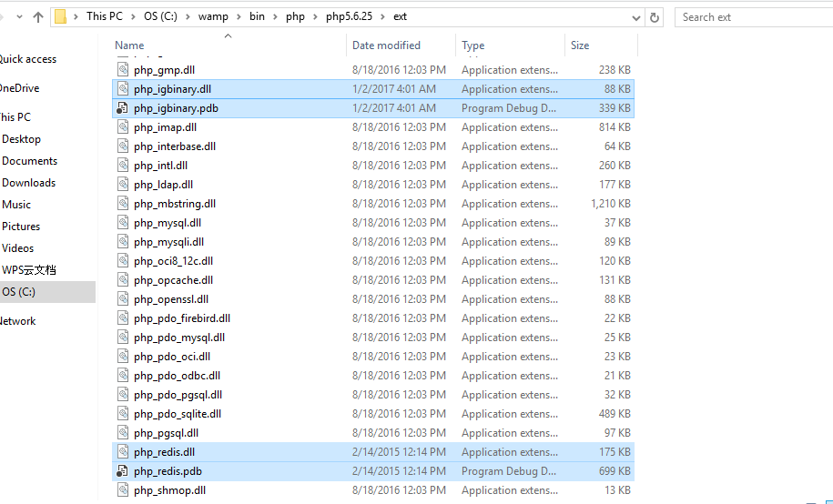Select Music in navigation pane
833x504 pixels.
click(x=16, y=205)
